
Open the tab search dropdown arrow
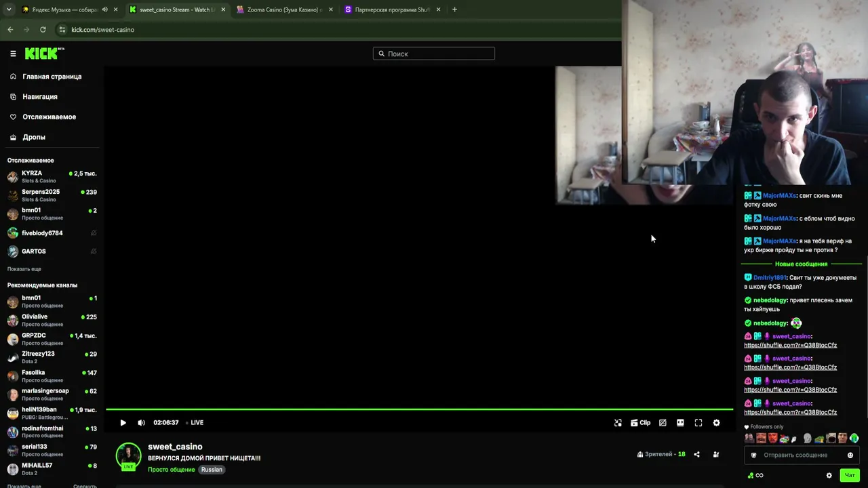coord(10,9)
